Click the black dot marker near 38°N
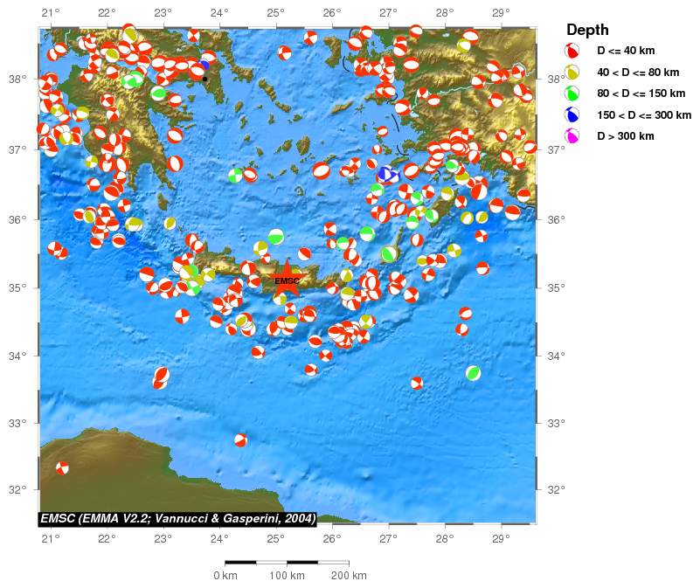 (x=204, y=79)
